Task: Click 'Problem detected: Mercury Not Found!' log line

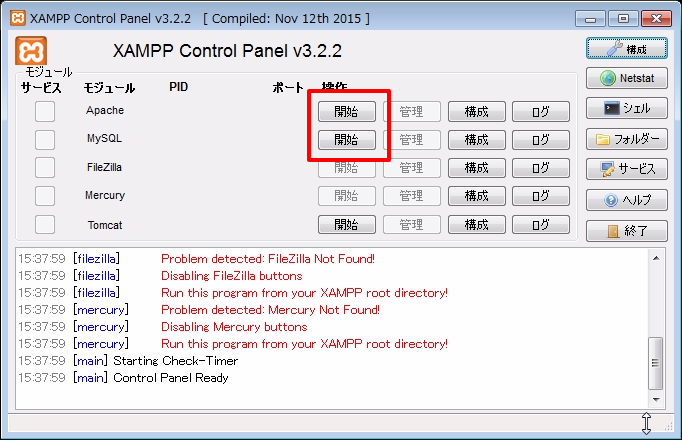Action: [x=270, y=310]
